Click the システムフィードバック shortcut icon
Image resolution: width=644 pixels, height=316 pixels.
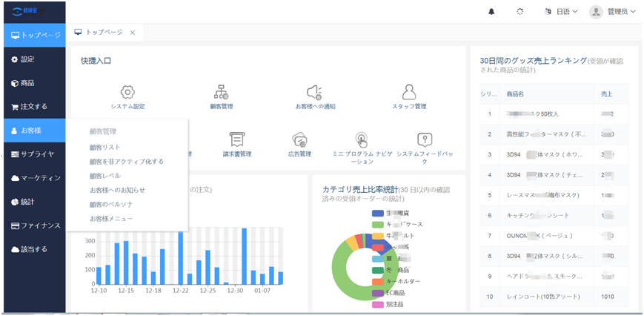click(x=425, y=139)
